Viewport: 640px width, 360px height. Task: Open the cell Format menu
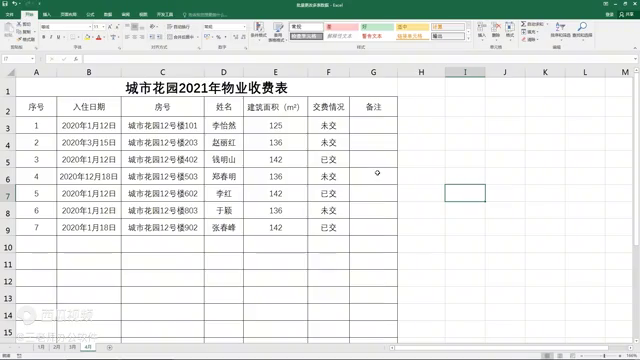pyautogui.click(x=510, y=30)
